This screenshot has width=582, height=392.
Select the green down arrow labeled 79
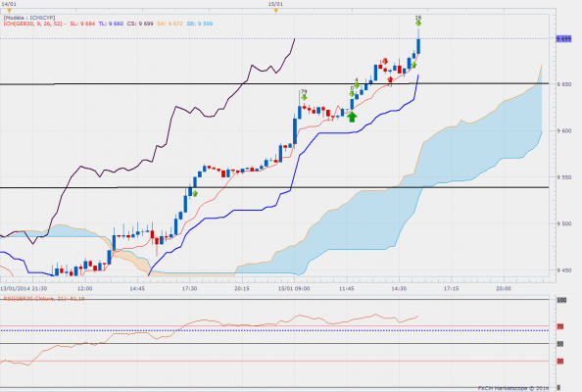[x=304, y=97]
